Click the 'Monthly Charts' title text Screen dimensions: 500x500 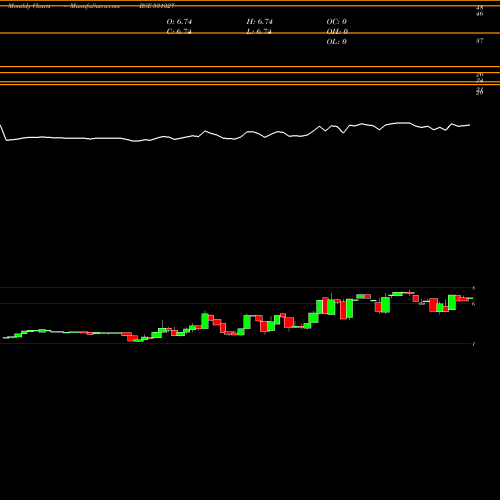29,6
